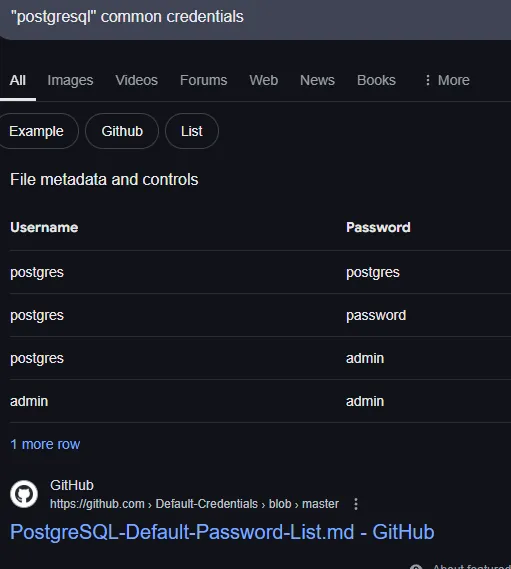The image size is (511, 569).
Task: Apply the Example filter chip
Action: point(36,131)
